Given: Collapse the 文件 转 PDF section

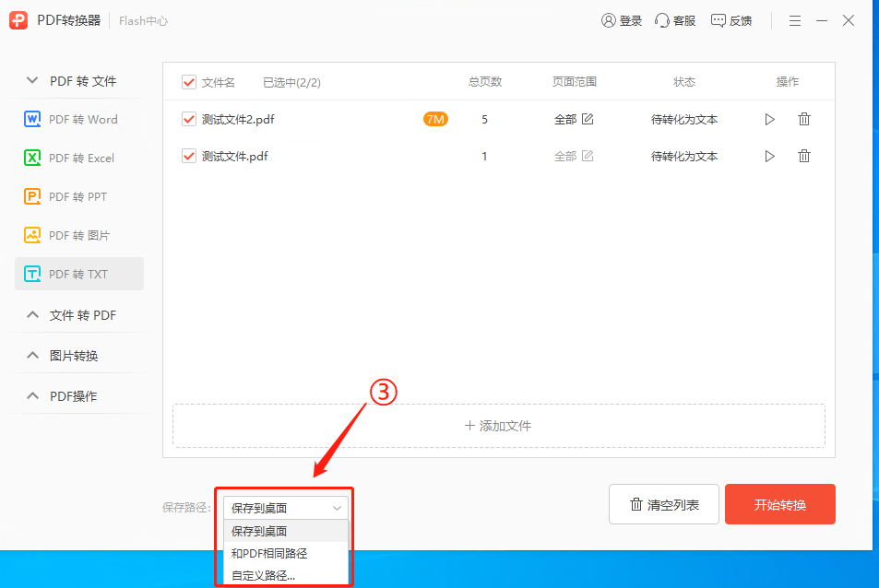Looking at the screenshot, I should tap(79, 314).
